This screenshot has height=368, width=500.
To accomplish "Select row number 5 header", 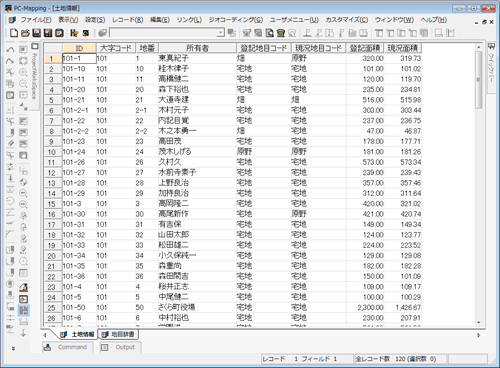I will pyautogui.click(x=53, y=100).
